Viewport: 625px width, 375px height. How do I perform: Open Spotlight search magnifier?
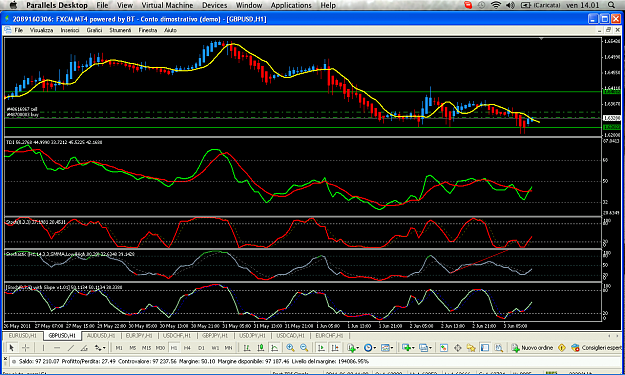click(611, 5)
